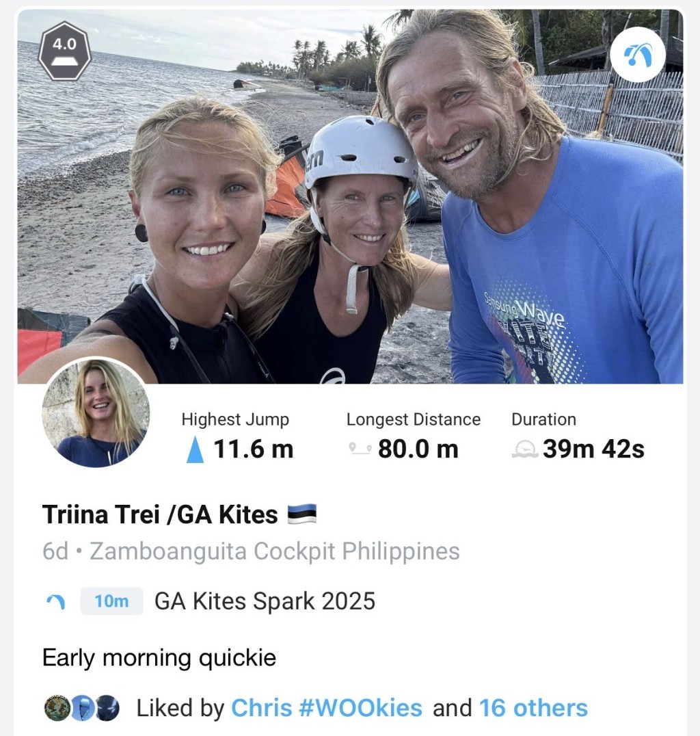Click the Duration wave icon
The image size is (700, 736).
click(x=525, y=449)
